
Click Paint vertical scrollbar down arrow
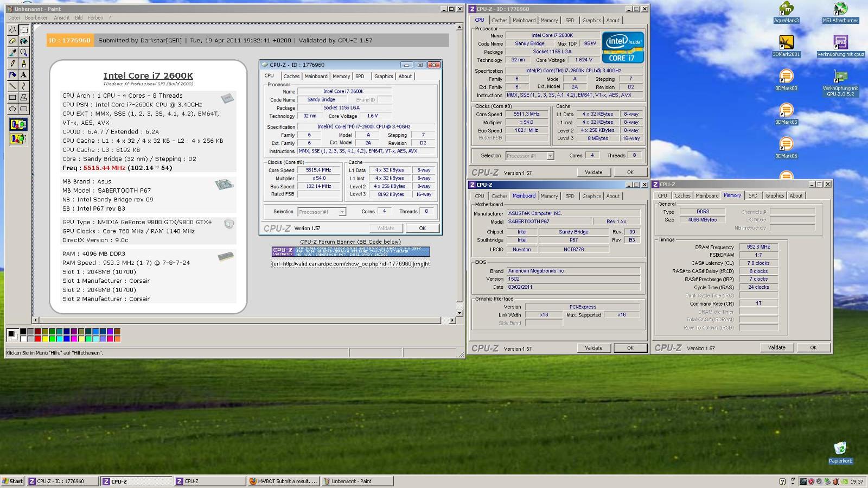click(460, 313)
